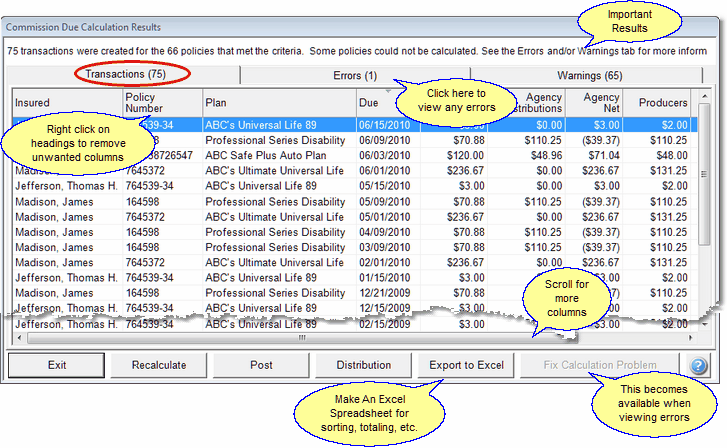
Task: Click the Producers column header
Action: (x=663, y=103)
